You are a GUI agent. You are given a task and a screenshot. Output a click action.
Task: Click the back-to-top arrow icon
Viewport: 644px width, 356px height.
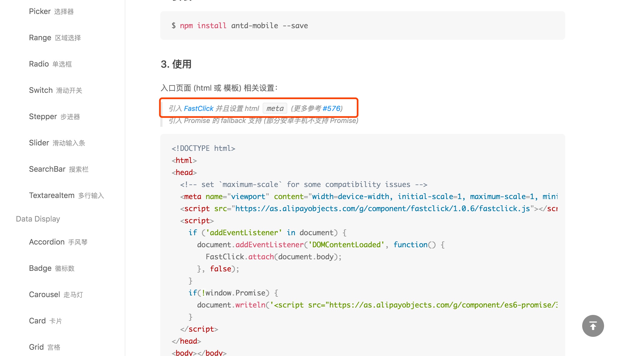coord(593,326)
